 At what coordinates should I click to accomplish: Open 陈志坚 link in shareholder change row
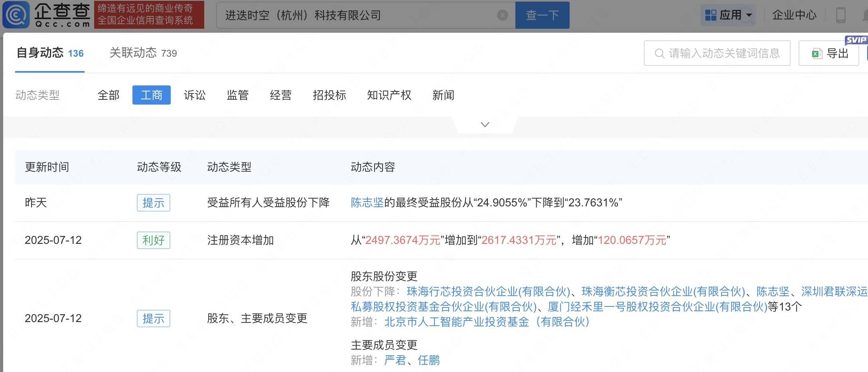773,292
